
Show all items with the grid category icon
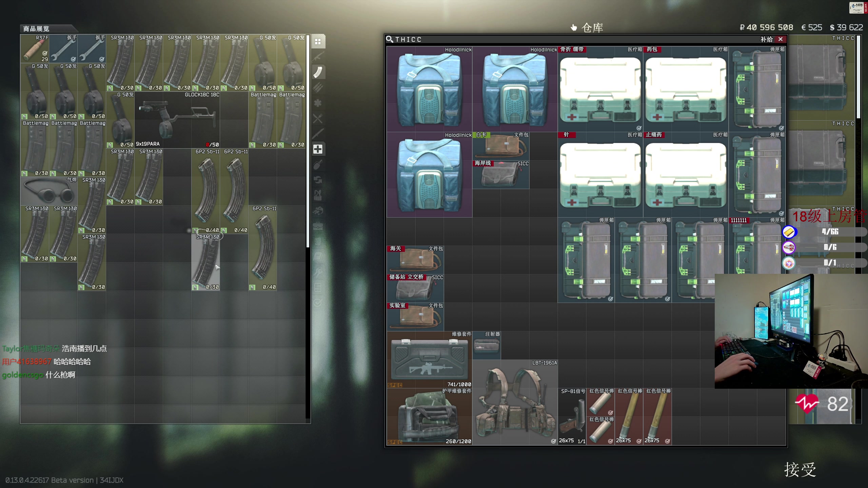click(x=318, y=42)
